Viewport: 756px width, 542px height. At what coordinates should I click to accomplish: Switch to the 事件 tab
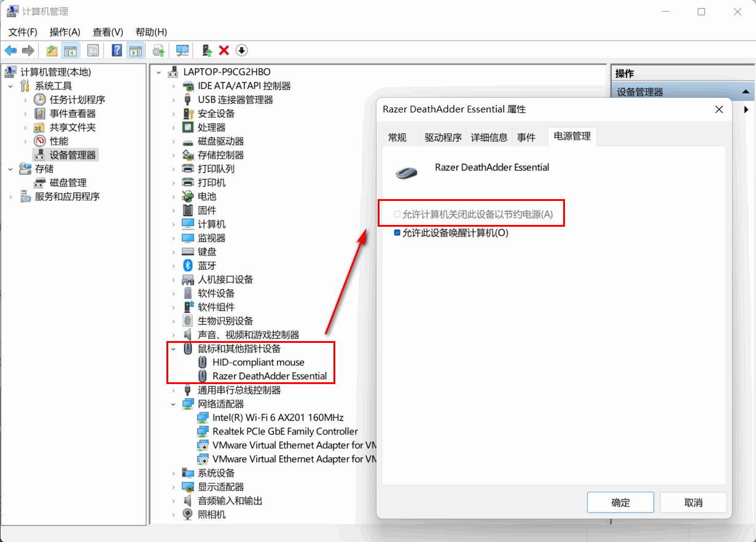point(526,138)
